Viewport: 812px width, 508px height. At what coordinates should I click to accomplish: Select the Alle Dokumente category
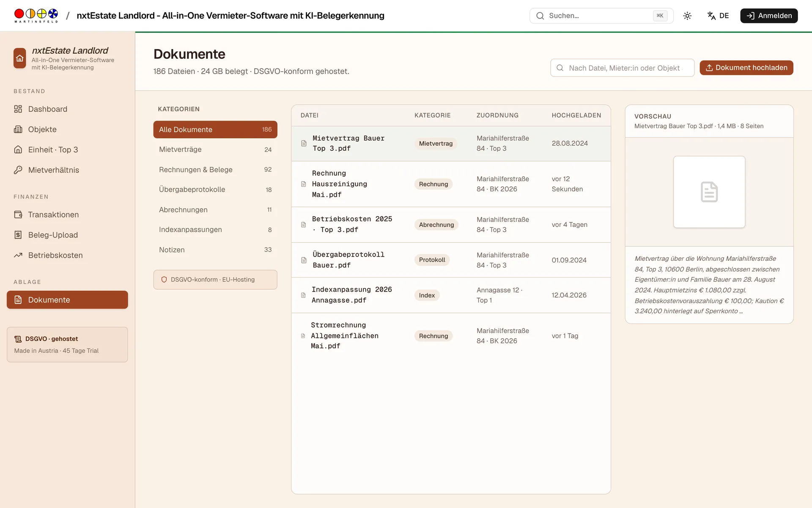click(x=215, y=130)
